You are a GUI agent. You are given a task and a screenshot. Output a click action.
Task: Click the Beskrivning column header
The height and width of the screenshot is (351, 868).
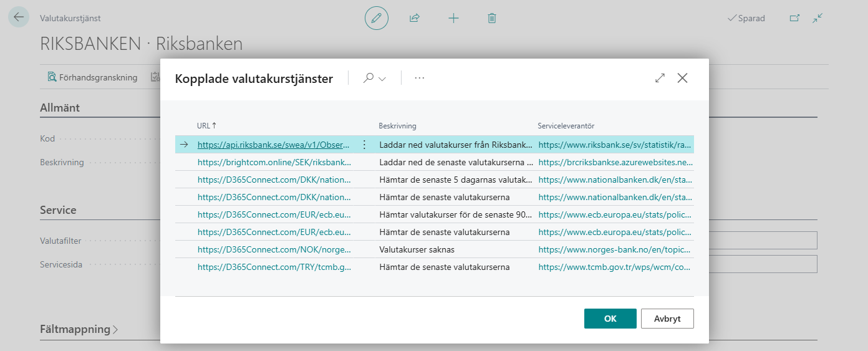coord(397,126)
